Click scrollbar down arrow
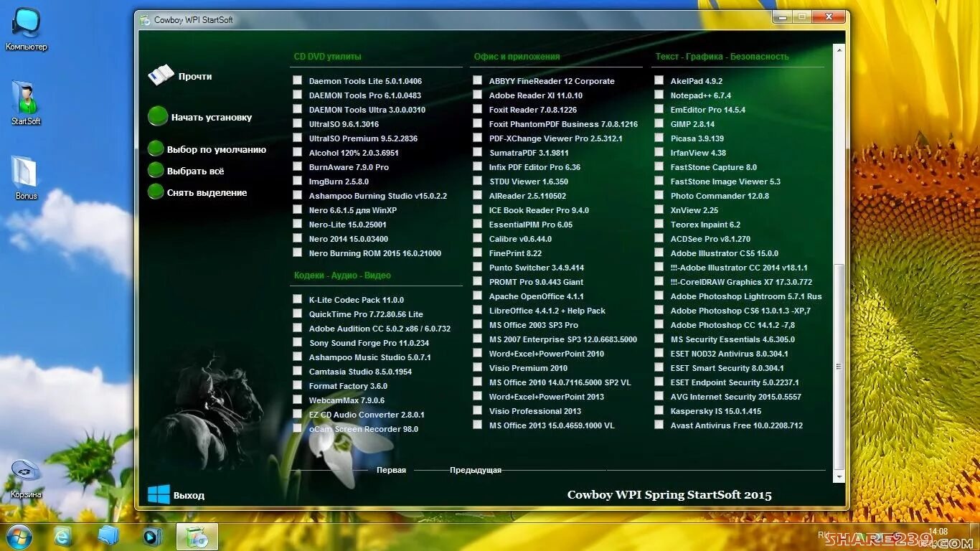The width and height of the screenshot is (980, 551). tap(839, 476)
